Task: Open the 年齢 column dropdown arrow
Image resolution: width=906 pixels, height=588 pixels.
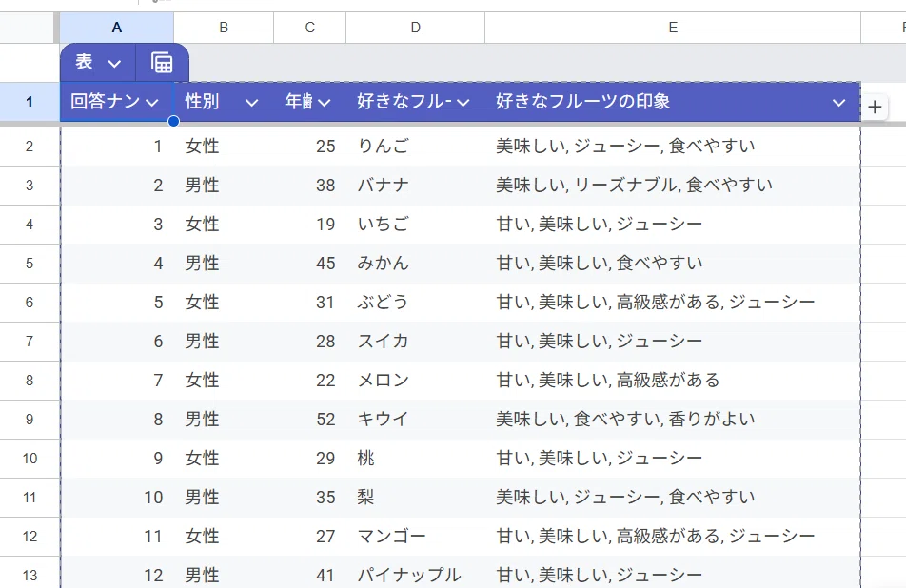Action: (x=325, y=103)
